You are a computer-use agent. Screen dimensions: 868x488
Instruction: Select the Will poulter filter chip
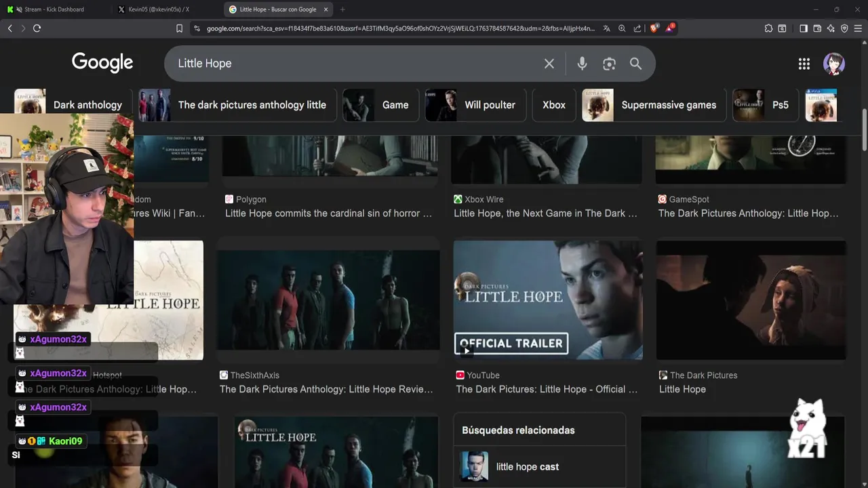coord(475,105)
